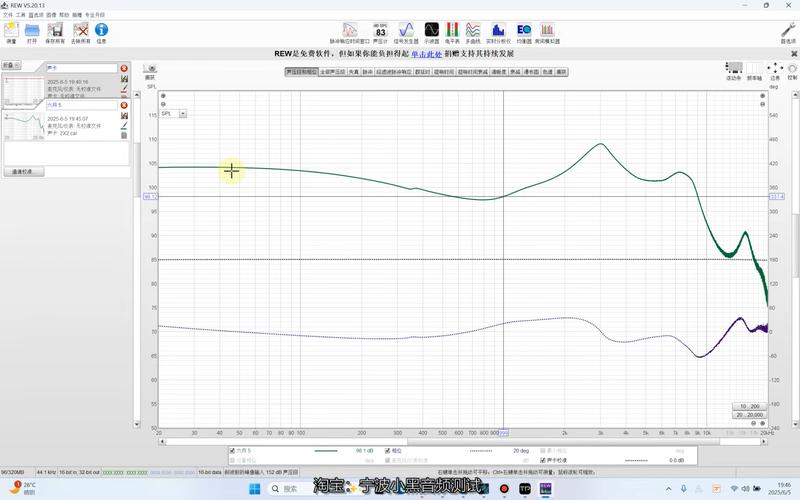Image resolution: width=800 pixels, height=500 pixels.
Task: Toggle graph scrollbars with 滚动条 icon
Action: (734, 71)
